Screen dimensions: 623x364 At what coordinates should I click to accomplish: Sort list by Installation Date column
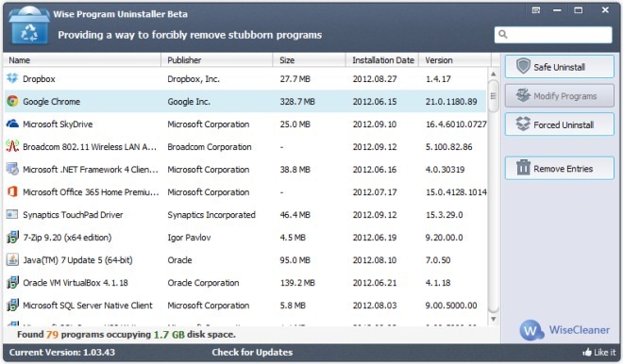(382, 60)
